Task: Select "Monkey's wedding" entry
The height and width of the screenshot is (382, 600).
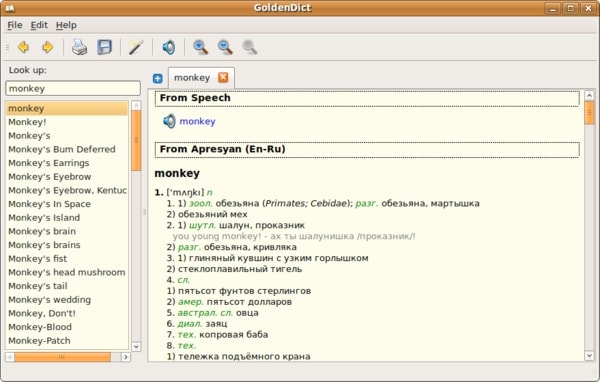Action: tap(67, 300)
